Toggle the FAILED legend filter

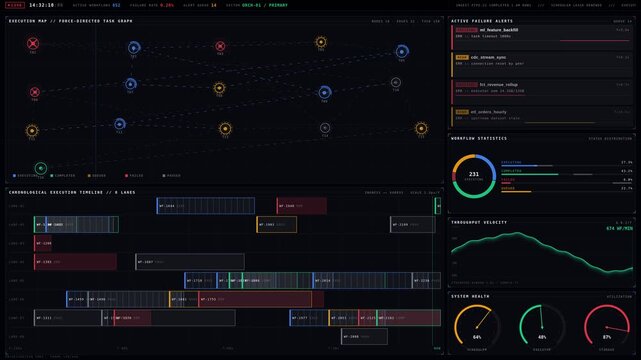[x=134, y=176]
